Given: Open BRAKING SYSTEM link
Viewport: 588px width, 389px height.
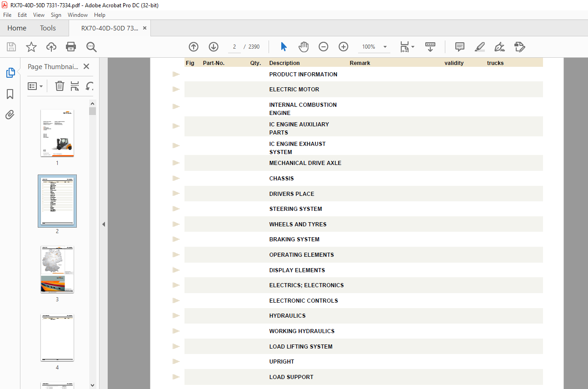Looking at the screenshot, I should [x=294, y=239].
